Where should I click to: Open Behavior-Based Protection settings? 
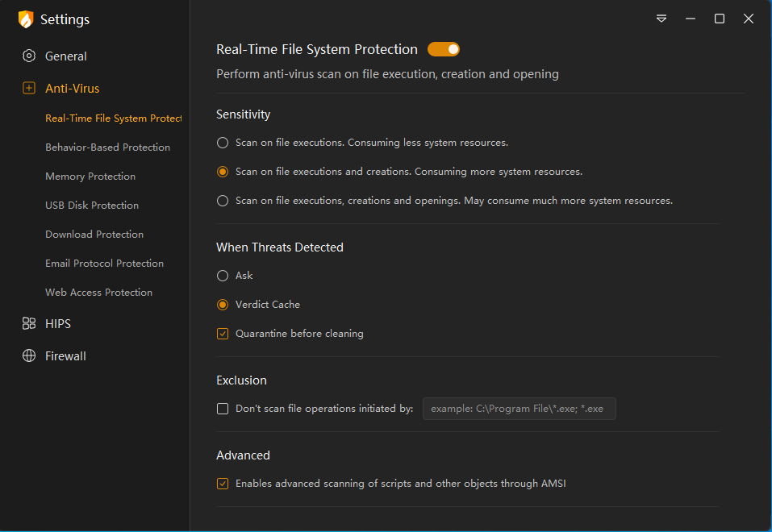(x=107, y=148)
